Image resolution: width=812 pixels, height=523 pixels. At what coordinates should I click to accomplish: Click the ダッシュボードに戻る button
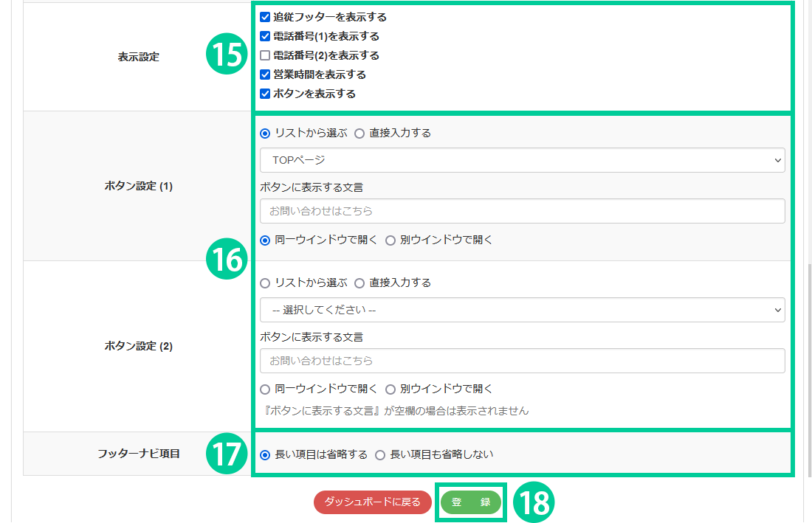pos(373,502)
